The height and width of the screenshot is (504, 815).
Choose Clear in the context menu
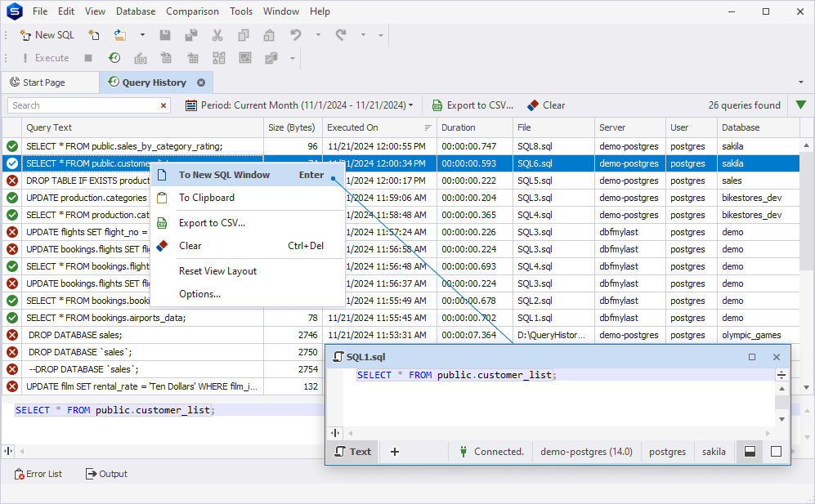coord(248,246)
